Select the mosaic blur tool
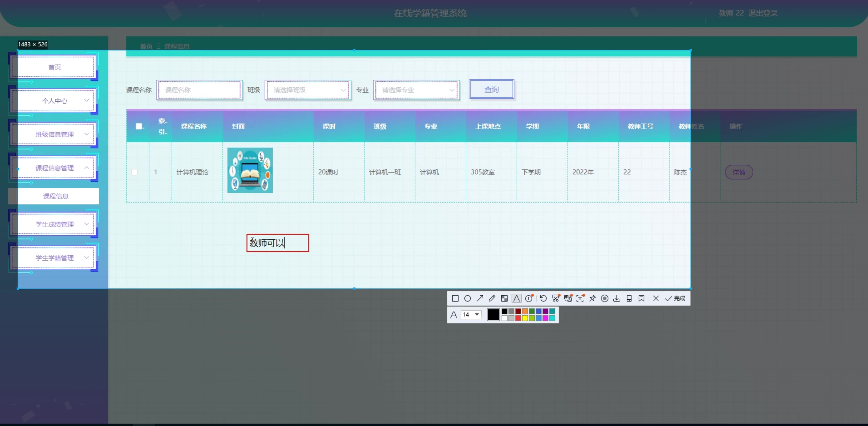The width and height of the screenshot is (868, 426). coord(504,298)
